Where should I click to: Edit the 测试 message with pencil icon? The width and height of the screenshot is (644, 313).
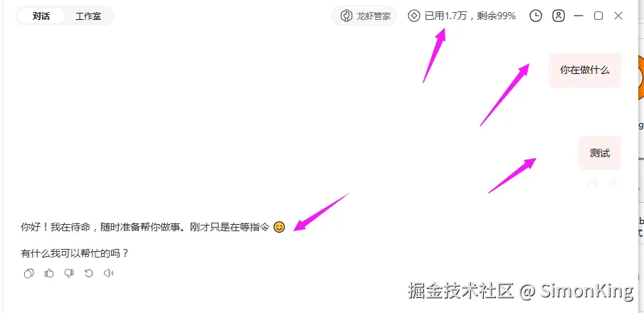point(613,184)
